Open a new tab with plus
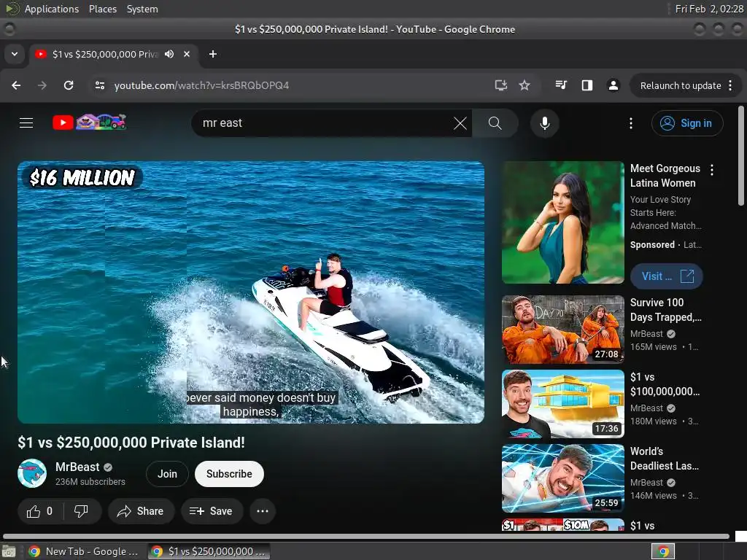 tap(213, 54)
